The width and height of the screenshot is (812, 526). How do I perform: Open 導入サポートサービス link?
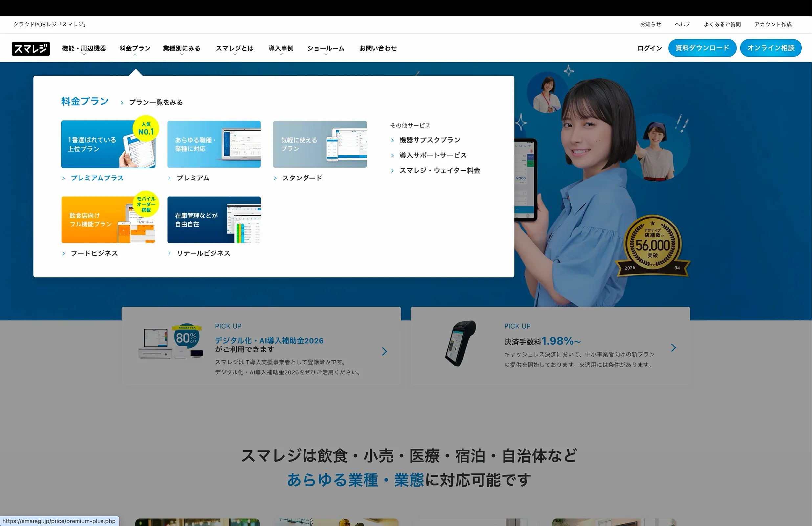click(433, 155)
